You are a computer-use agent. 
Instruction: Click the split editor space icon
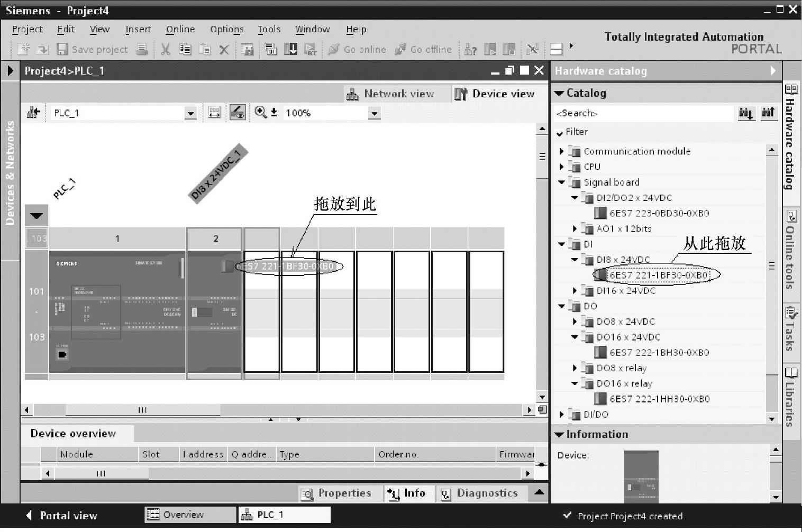pos(556,49)
